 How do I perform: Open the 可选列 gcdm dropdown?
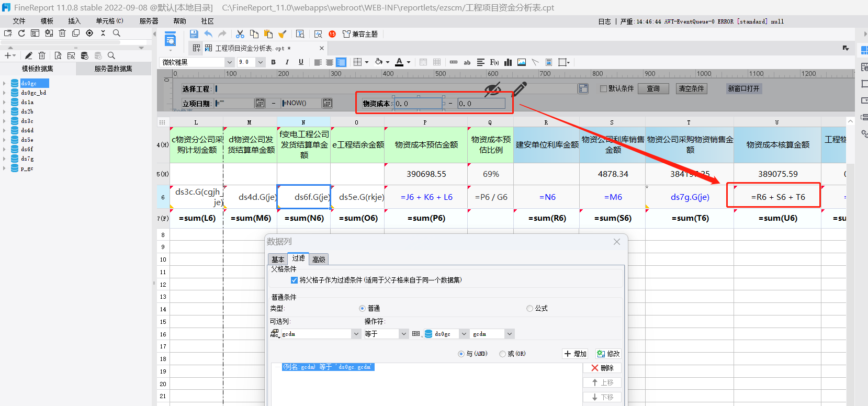(x=356, y=334)
